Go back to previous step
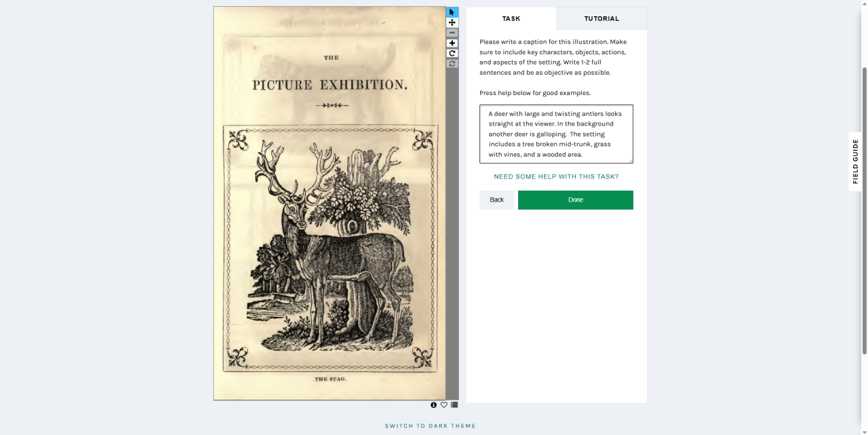The width and height of the screenshot is (868, 435). point(496,200)
